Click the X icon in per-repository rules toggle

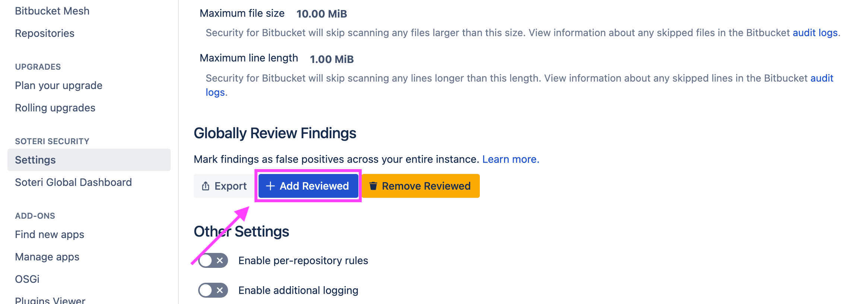pyautogui.click(x=220, y=260)
